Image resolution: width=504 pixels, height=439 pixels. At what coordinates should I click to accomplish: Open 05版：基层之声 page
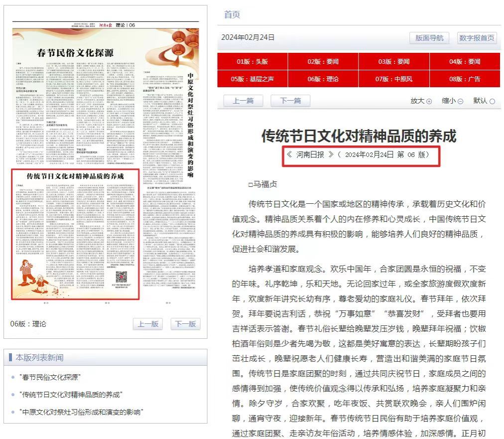pos(252,79)
